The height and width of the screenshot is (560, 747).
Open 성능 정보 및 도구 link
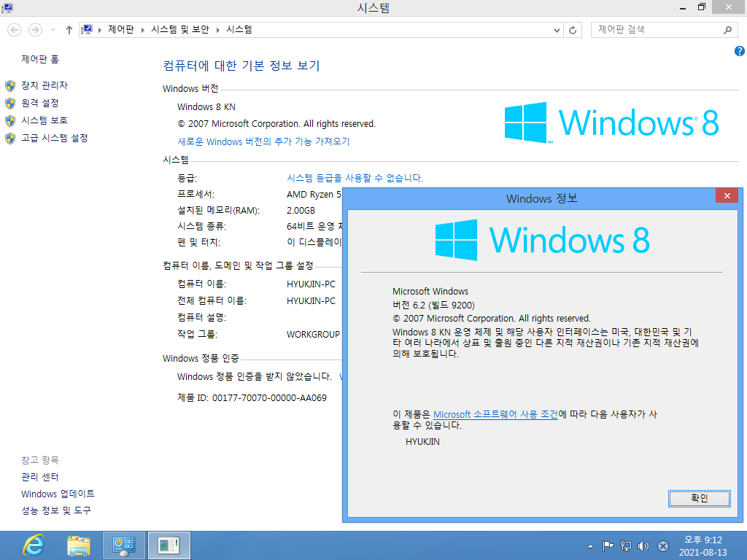(x=56, y=510)
